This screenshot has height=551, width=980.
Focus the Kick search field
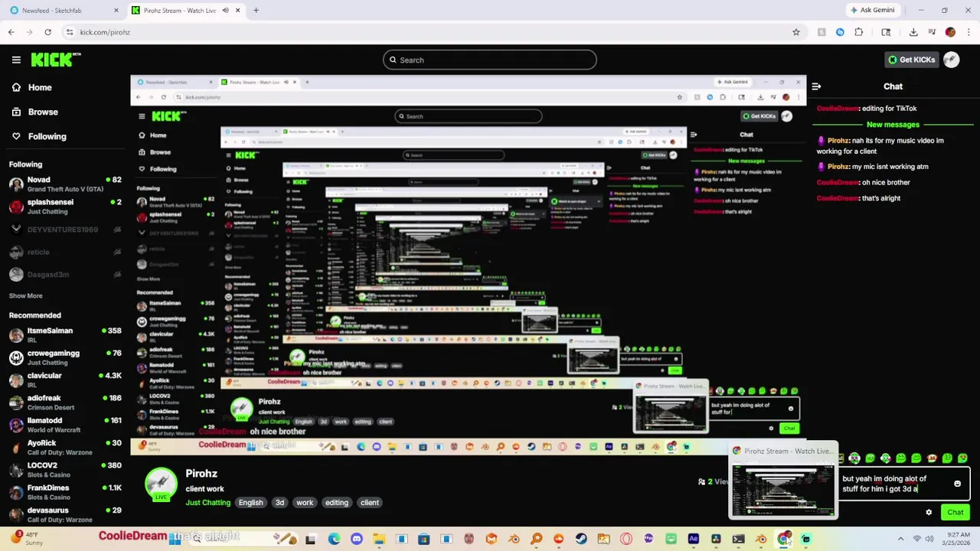click(490, 60)
